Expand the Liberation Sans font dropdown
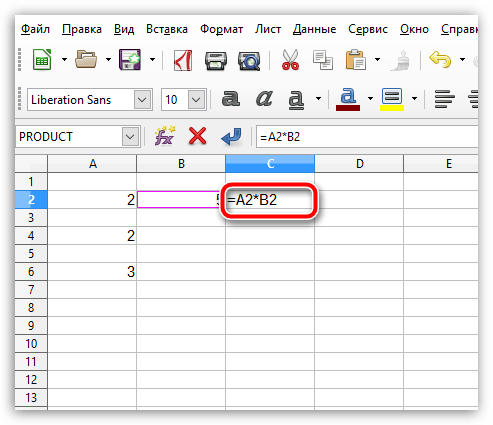Image resolution: width=493 pixels, height=425 pixels. (142, 100)
